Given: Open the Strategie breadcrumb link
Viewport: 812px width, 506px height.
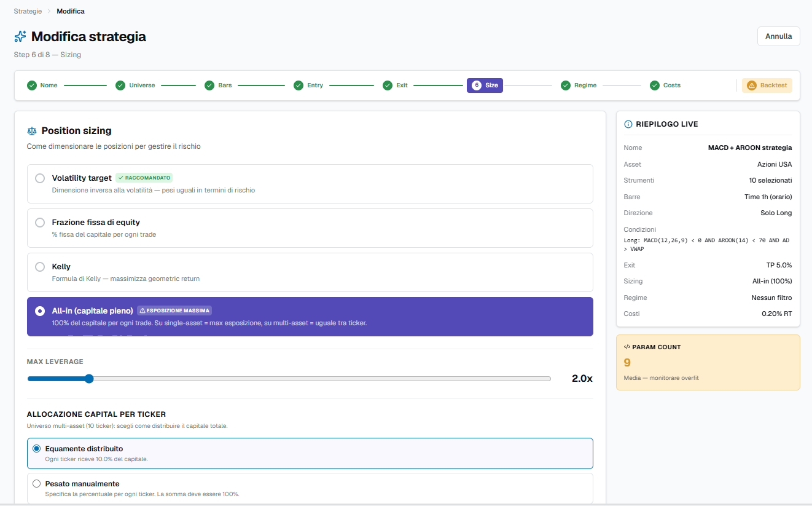Looking at the screenshot, I should click(28, 11).
